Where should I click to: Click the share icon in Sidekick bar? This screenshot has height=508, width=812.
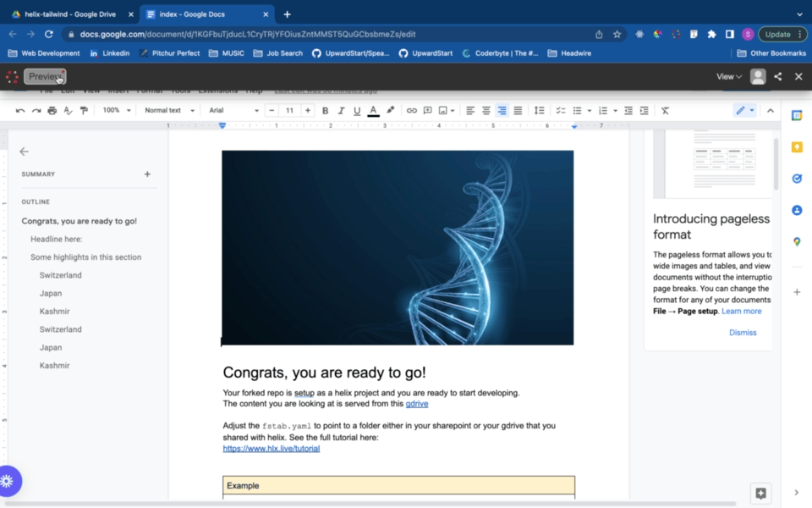(778, 76)
